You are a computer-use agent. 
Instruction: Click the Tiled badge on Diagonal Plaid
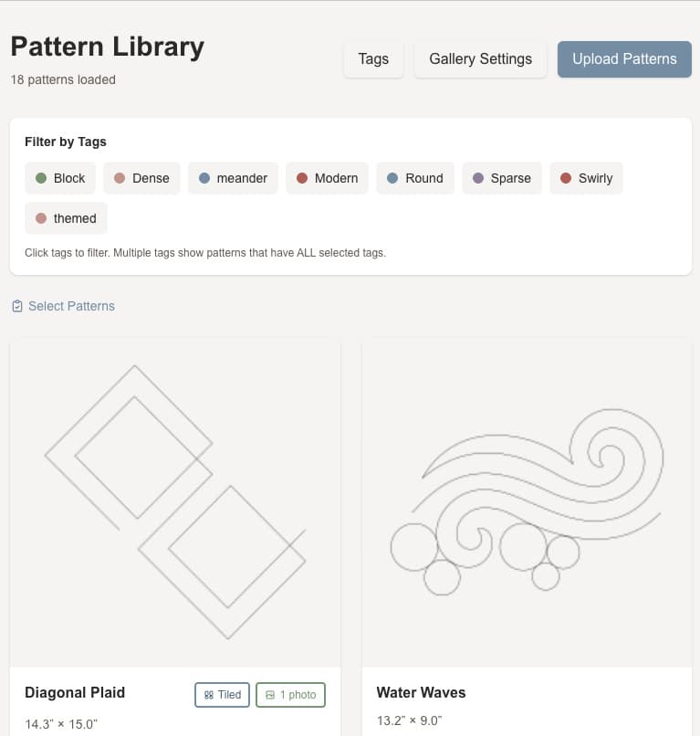[222, 695]
